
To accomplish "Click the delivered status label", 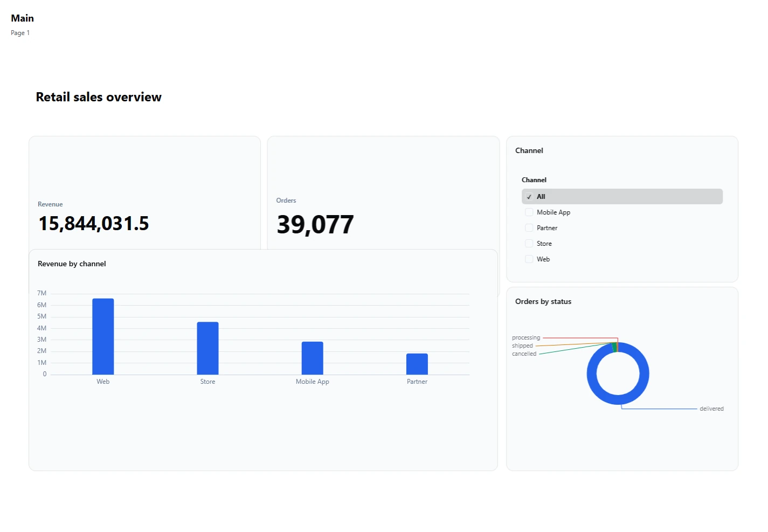I will coord(711,409).
